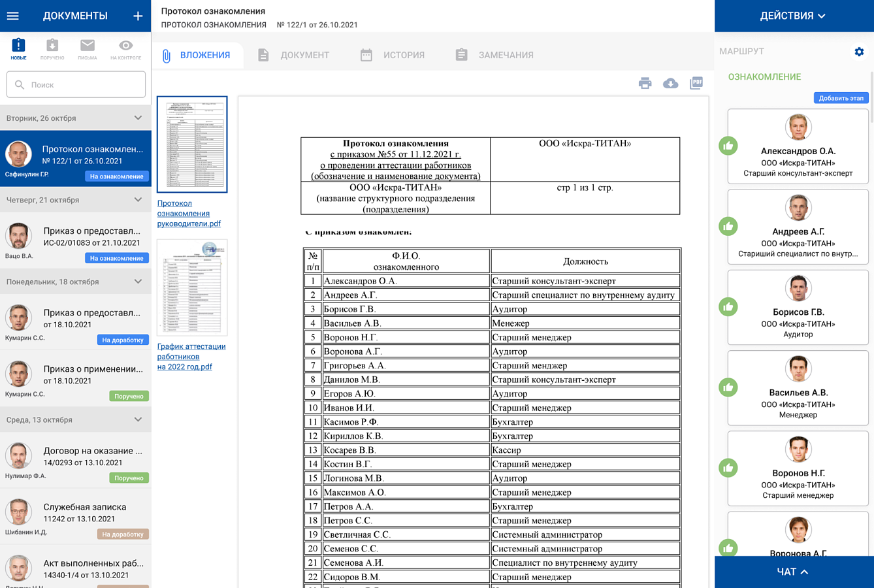The image size is (874, 588).
Task: Click the Поиск search field
Action: tap(76, 84)
